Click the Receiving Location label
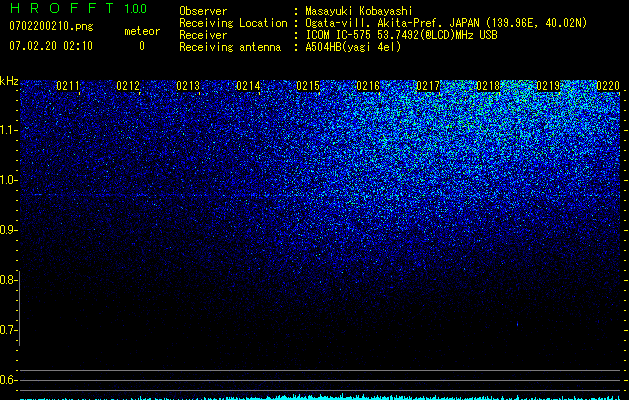 [233, 23]
